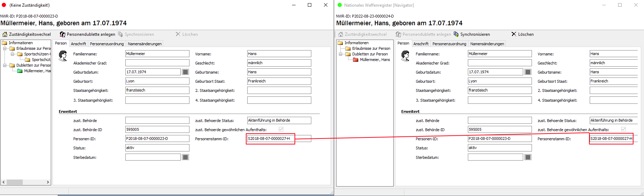Viewport: 644px width, 196px height.
Task: Open the Sterbedatum date picker in left window
Action: (186, 157)
